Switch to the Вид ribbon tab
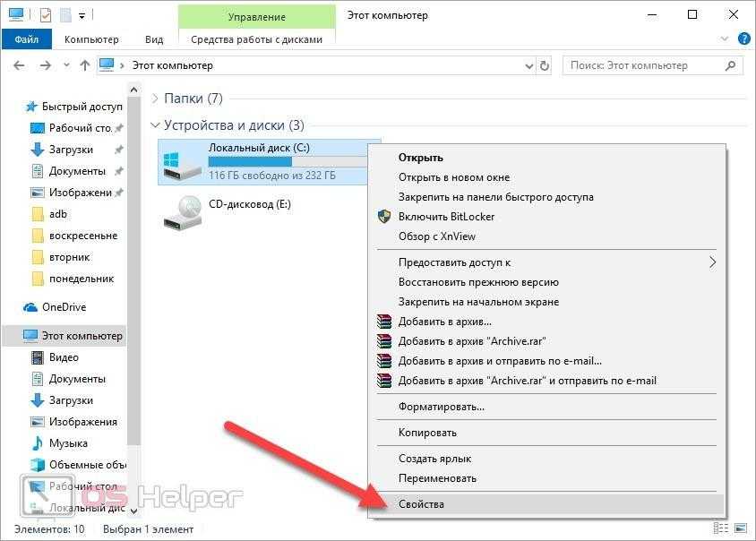 (x=154, y=39)
